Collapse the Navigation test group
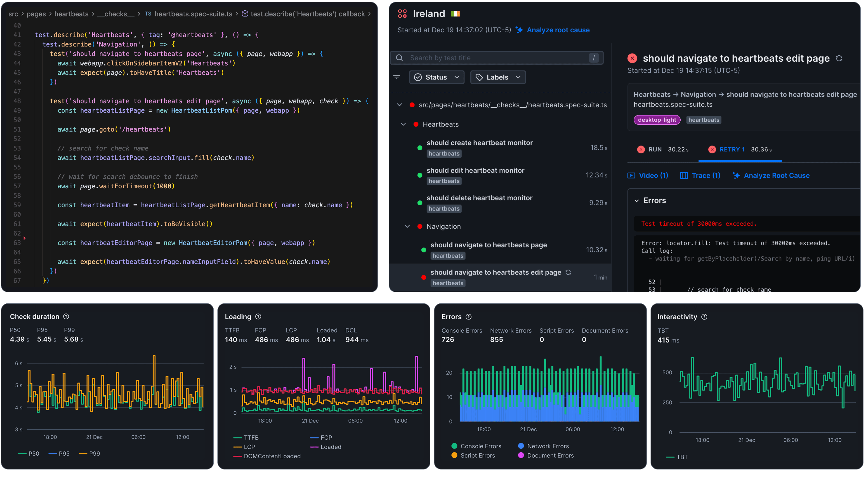The width and height of the screenshot is (868, 488). click(x=407, y=226)
